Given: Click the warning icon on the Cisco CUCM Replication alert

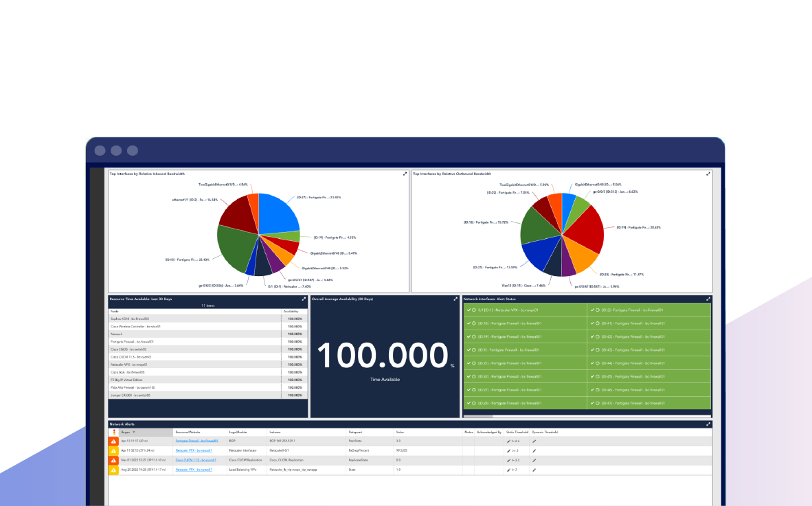Looking at the screenshot, I should 114,461.
